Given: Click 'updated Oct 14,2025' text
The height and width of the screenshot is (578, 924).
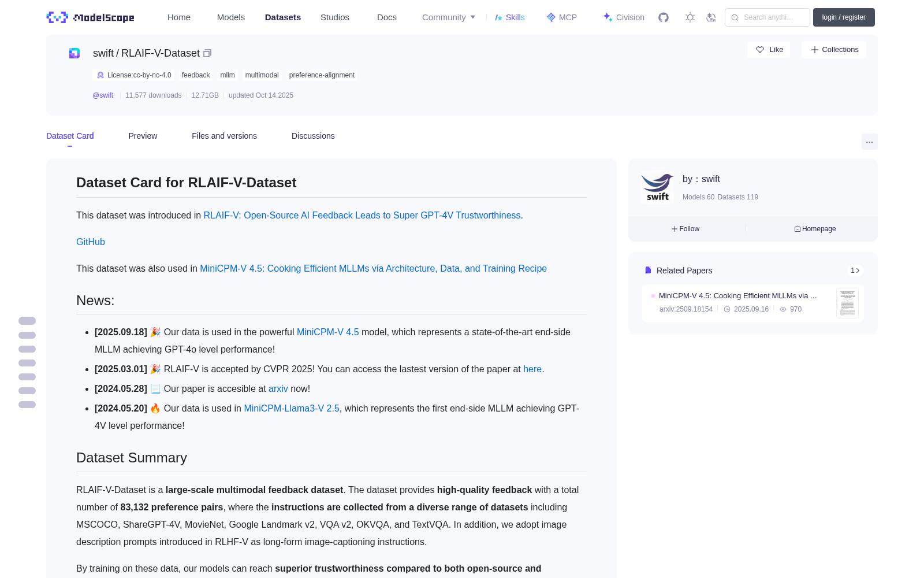Looking at the screenshot, I should 261,95.
